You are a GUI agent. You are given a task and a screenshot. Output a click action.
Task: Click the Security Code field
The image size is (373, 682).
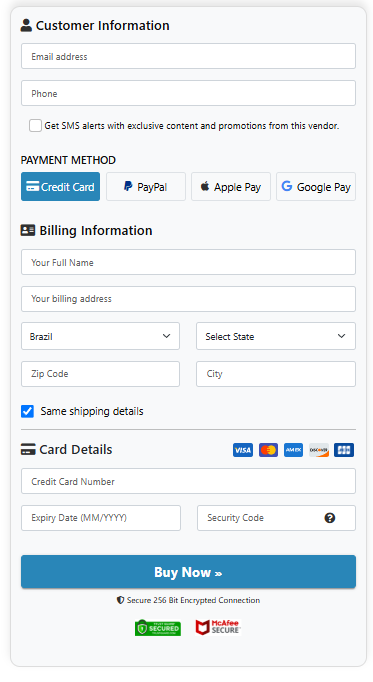coord(276,518)
